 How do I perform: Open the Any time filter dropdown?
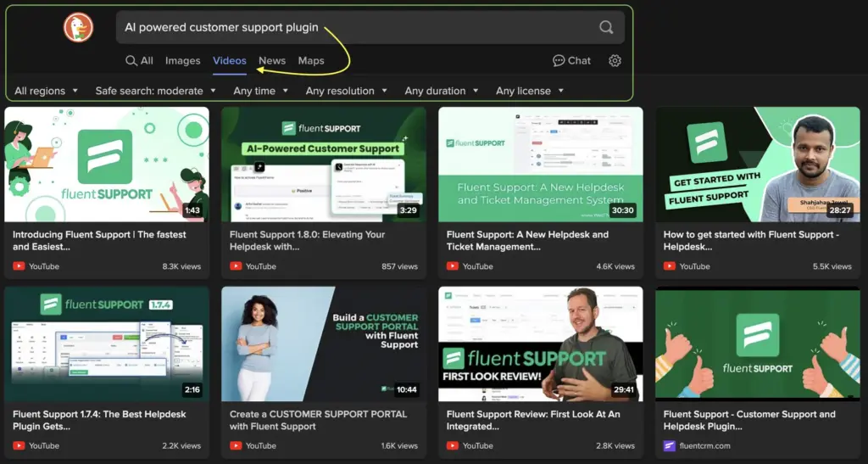click(x=261, y=91)
